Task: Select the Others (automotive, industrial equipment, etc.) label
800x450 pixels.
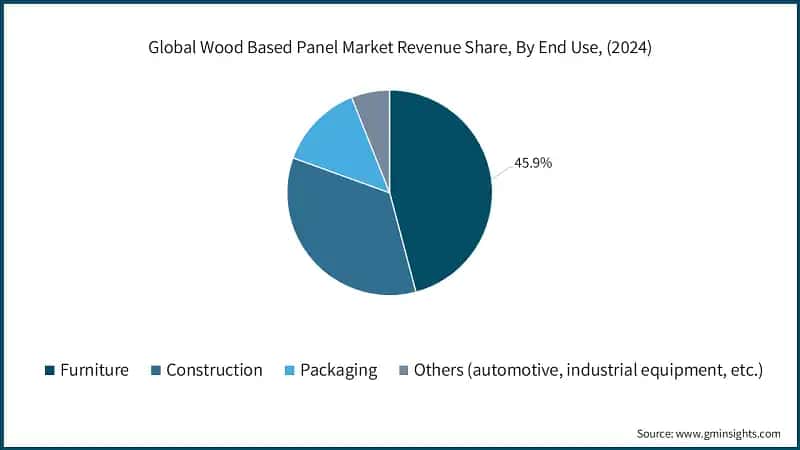Action: pos(588,370)
